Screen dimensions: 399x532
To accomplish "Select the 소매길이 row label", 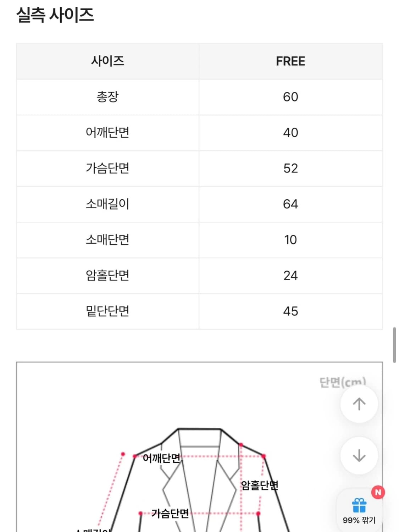I will [107, 204].
